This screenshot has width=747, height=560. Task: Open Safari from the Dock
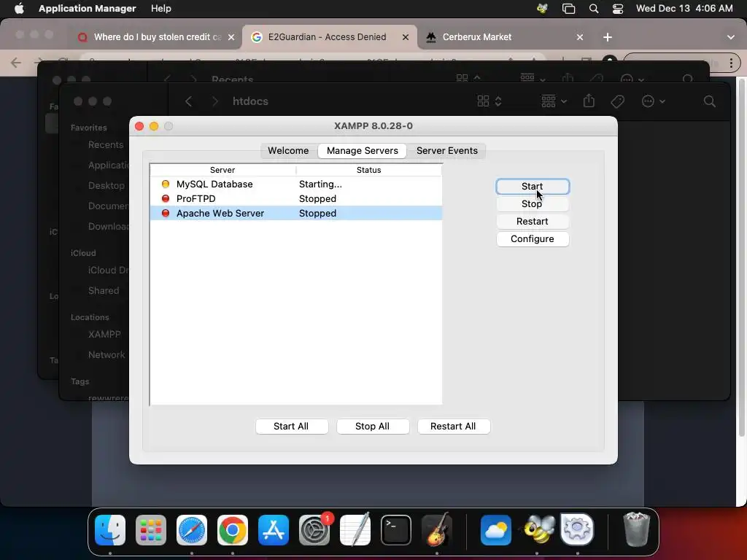[x=192, y=530]
